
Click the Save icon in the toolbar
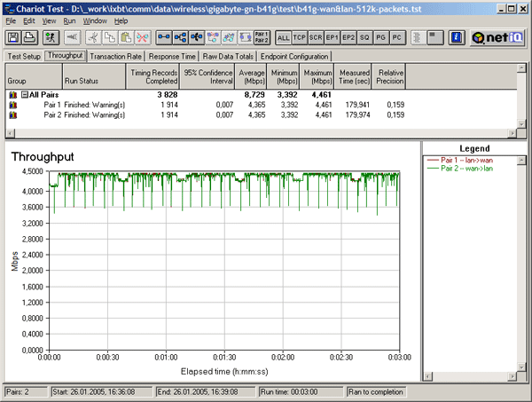[14, 37]
